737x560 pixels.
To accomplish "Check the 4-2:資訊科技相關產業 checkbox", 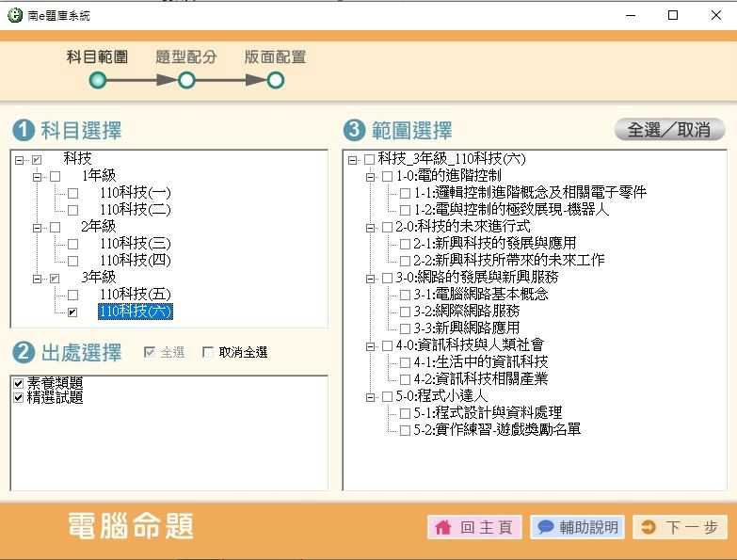I will [x=405, y=379].
